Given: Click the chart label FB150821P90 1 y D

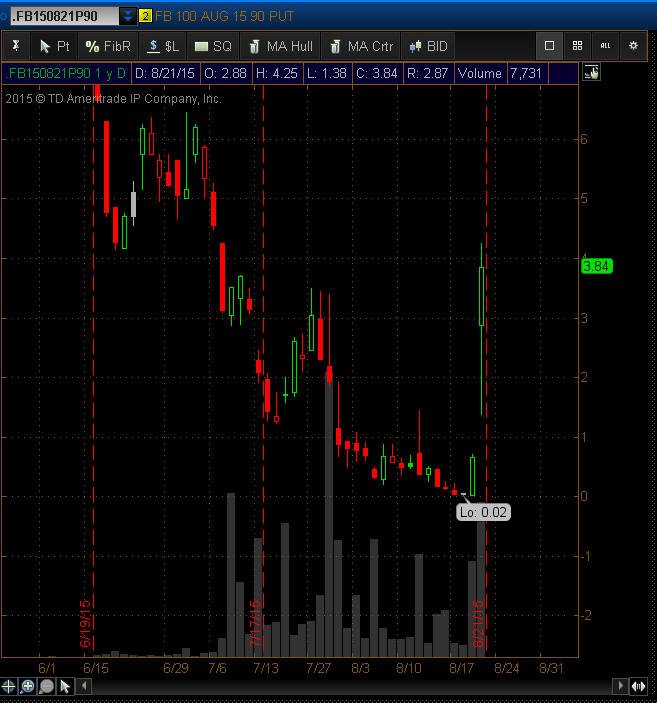Looking at the screenshot, I should coord(67,74).
